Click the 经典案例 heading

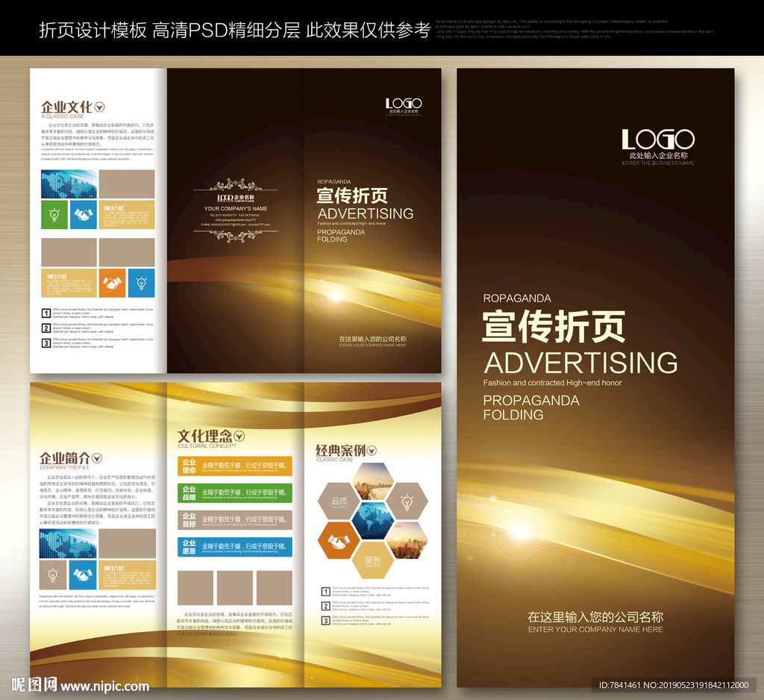pos(340,451)
